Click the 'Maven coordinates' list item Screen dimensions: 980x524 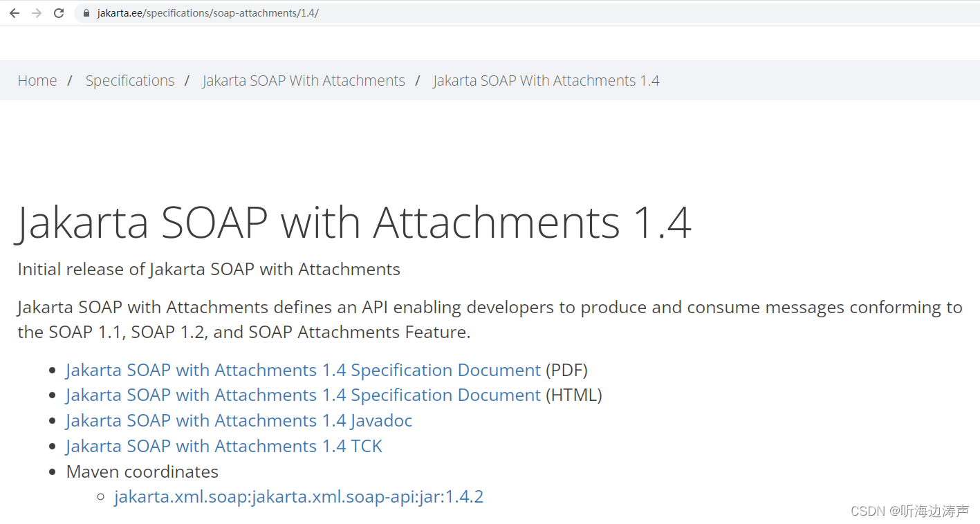tap(142, 471)
